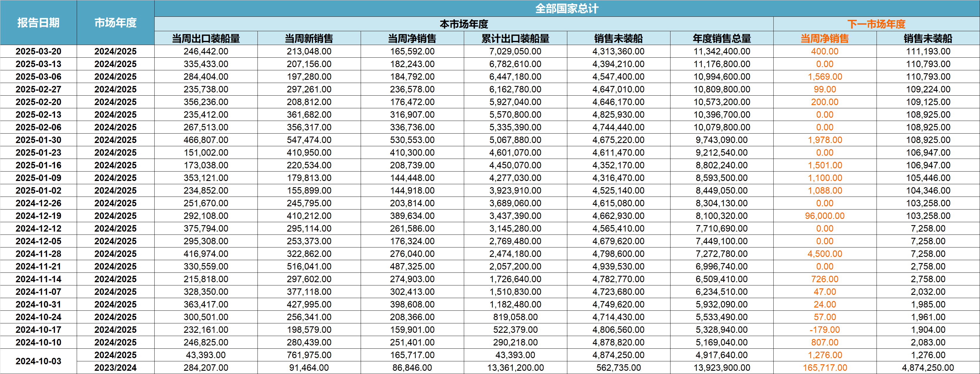Select the 111,193.00 unshipped sales cell
Image resolution: width=980 pixels, height=374 pixels.
click(928, 51)
